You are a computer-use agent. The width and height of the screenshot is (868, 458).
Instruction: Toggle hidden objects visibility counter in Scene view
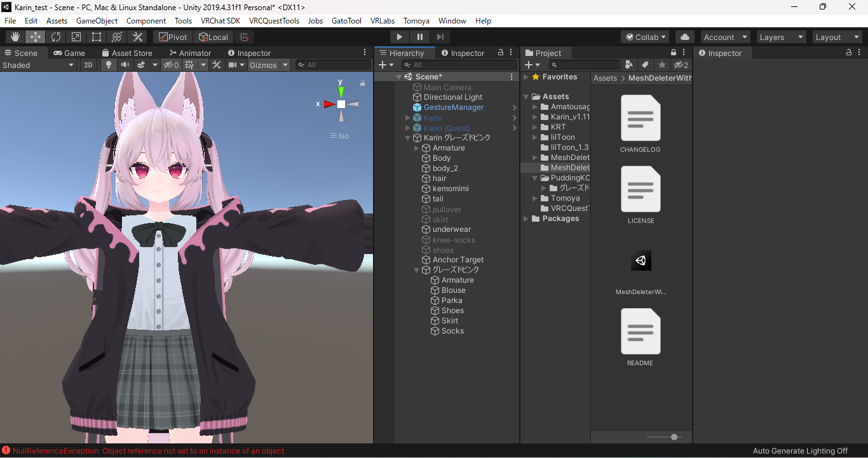171,65
